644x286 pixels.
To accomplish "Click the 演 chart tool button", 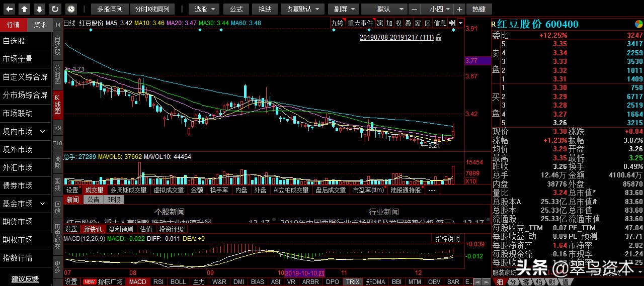I will tap(380, 23).
